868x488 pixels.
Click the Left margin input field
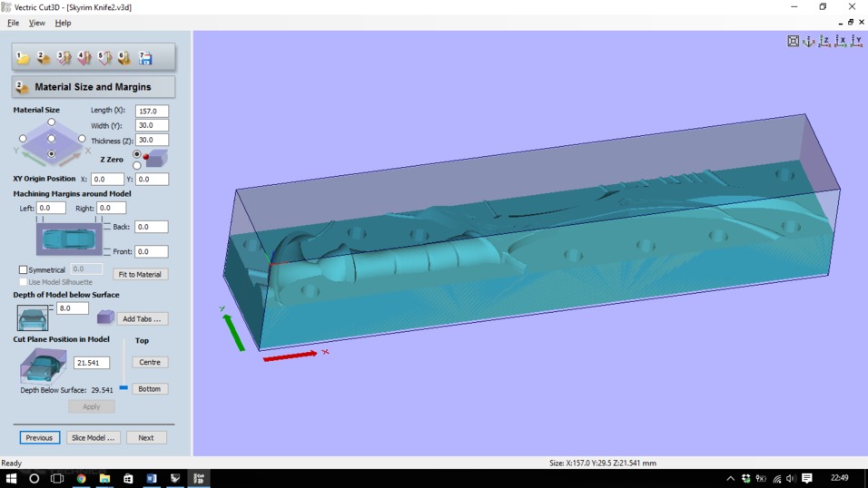point(51,208)
